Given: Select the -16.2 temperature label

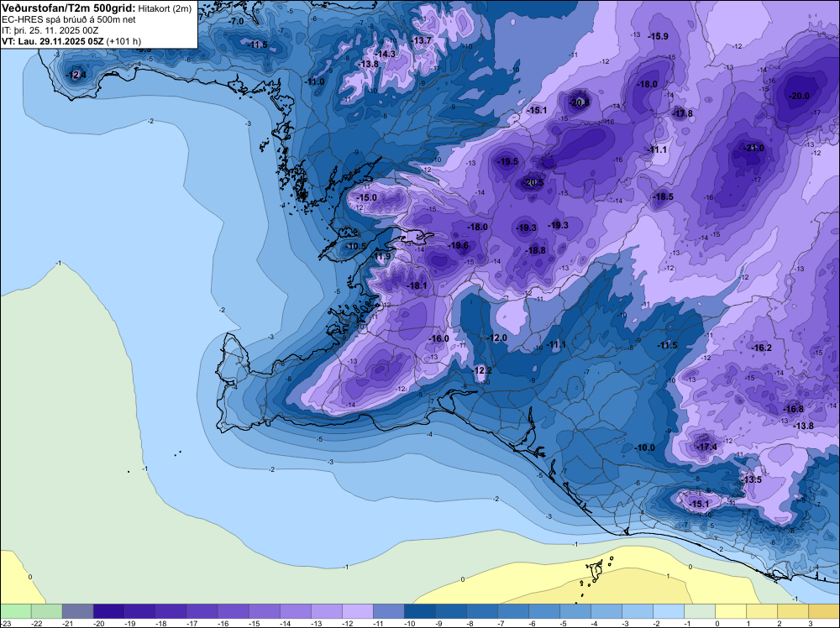Looking at the screenshot, I should click(762, 348).
